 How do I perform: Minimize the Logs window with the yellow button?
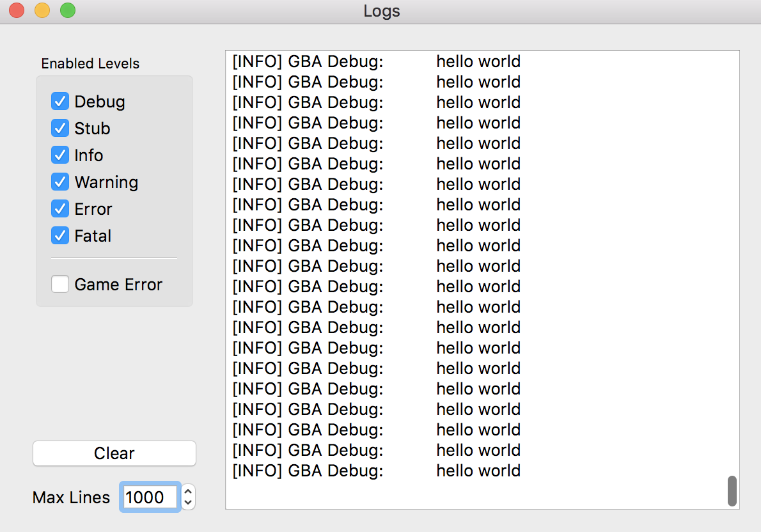coord(42,10)
